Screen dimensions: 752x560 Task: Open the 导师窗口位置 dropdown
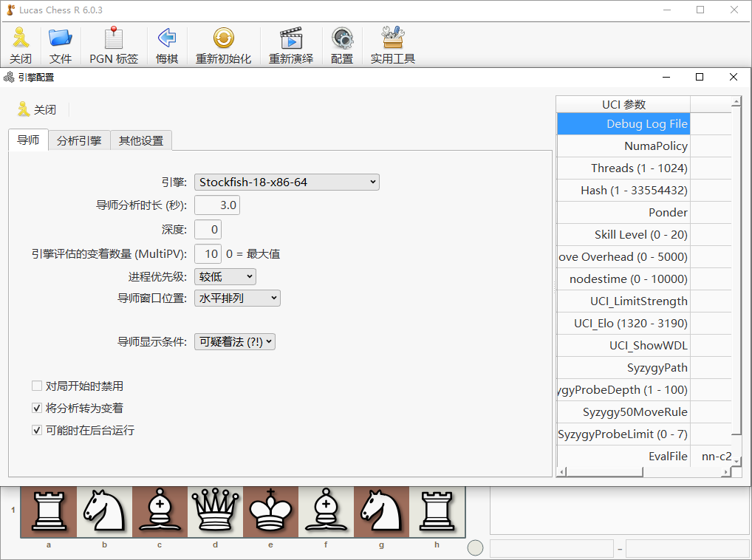point(237,298)
